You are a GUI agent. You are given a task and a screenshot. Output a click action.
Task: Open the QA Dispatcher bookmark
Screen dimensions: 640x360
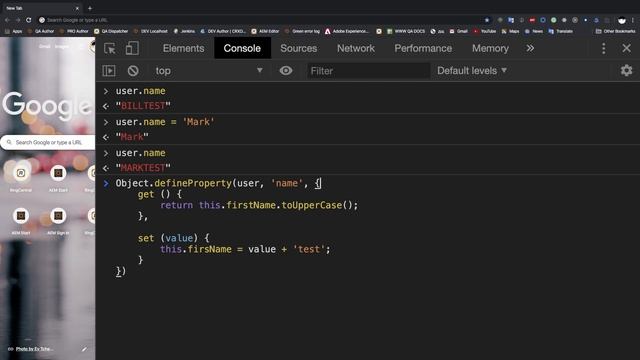(x=111, y=31)
